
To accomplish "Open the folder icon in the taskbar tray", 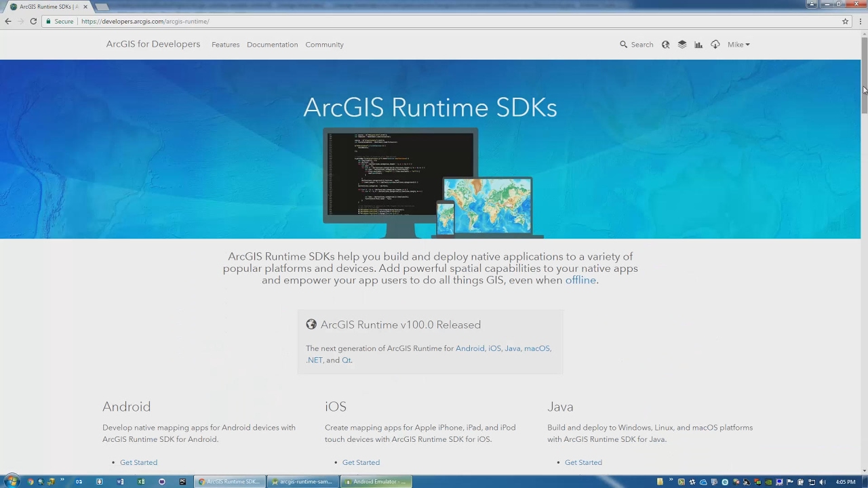I will click(x=660, y=482).
